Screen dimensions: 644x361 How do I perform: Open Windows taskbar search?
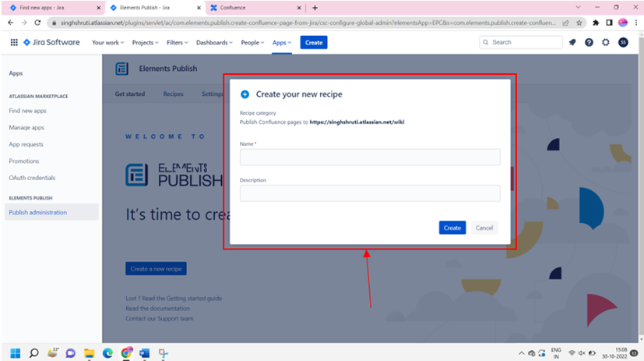pyautogui.click(x=34, y=353)
